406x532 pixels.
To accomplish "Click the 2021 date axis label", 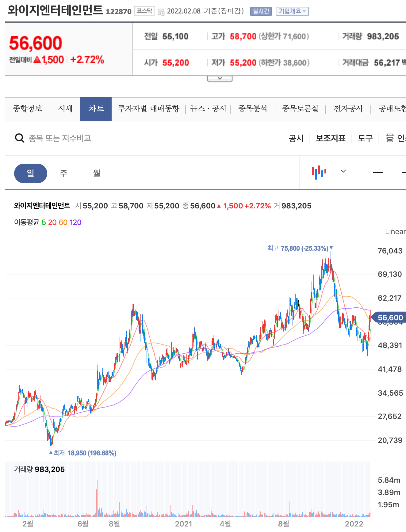I will pos(183,524).
